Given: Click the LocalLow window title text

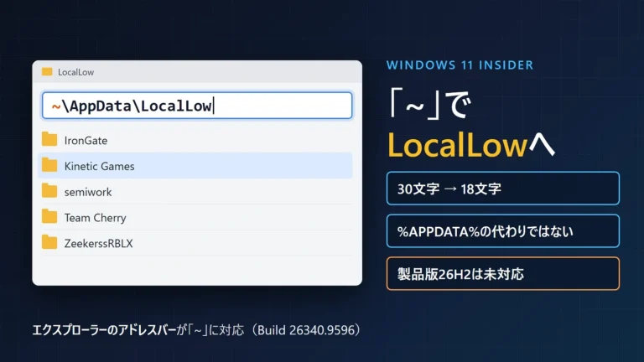Looking at the screenshot, I should click(76, 72).
